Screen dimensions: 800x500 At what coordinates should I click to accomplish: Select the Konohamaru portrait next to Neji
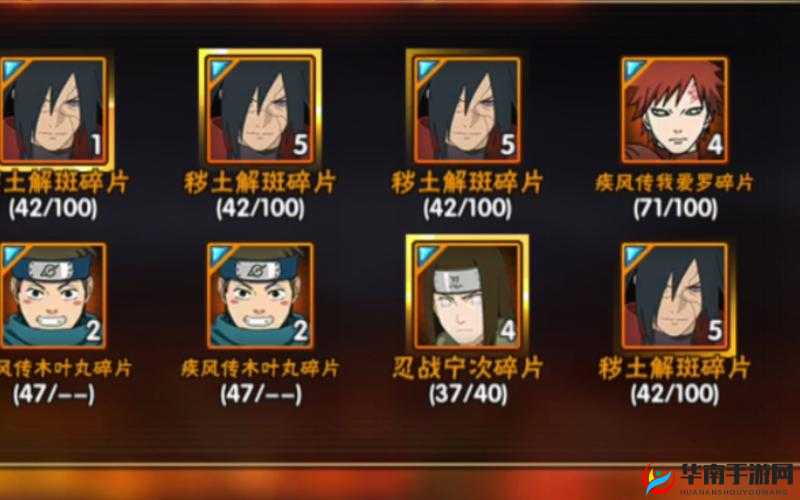260,295
